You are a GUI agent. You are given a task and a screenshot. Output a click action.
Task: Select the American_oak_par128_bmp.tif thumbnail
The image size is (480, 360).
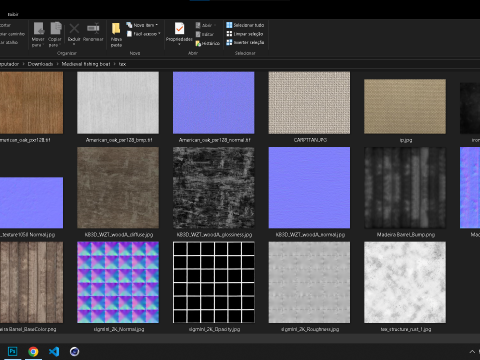click(x=118, y=103)
